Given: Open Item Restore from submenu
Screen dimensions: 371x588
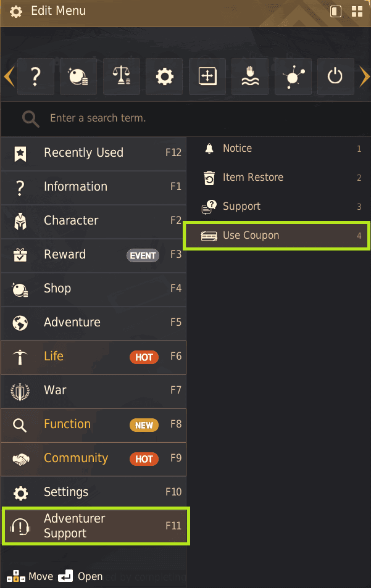Looking at the screenshot, I should (x=253, y=178).
